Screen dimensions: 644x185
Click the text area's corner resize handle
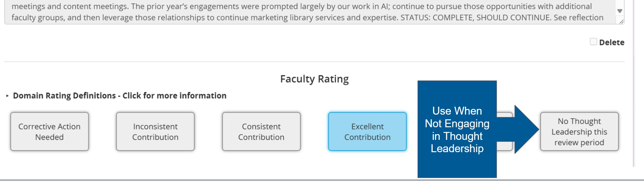[x=621, y=21]
